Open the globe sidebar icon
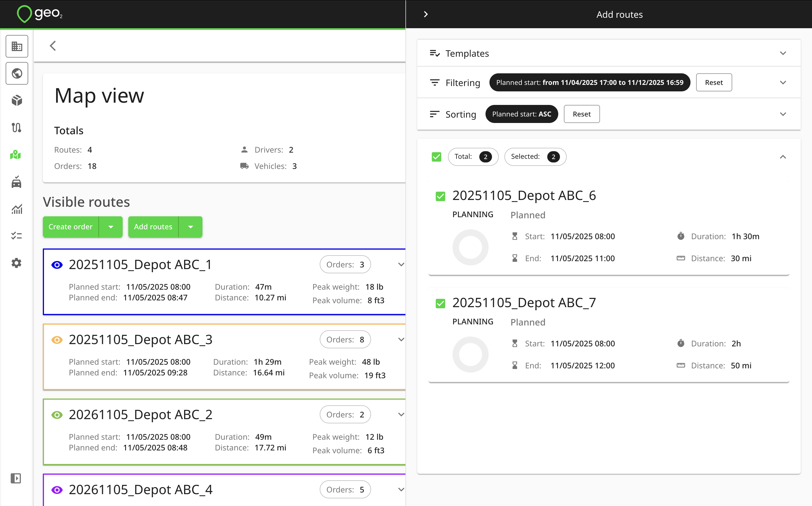Viewport: 812px width, 506px height. tap(17, 73)
